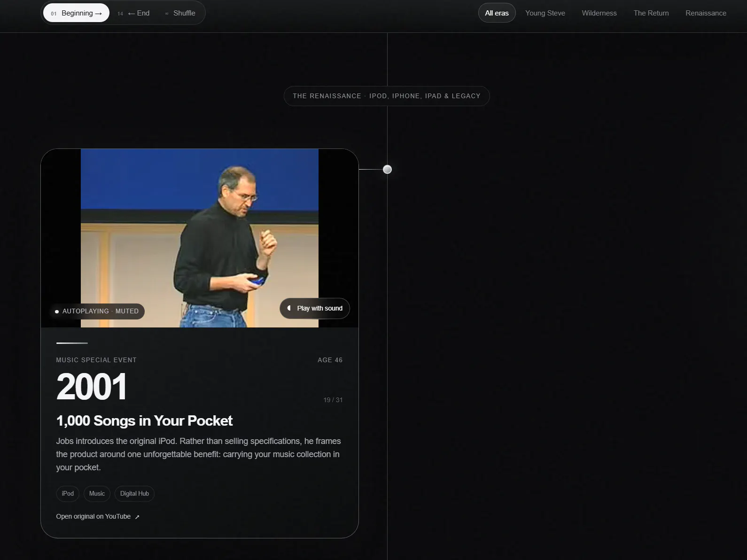The height and width of the screenshot is (560, 747).
Task: Select the iPod tag
Action: (x=68, y=493)
